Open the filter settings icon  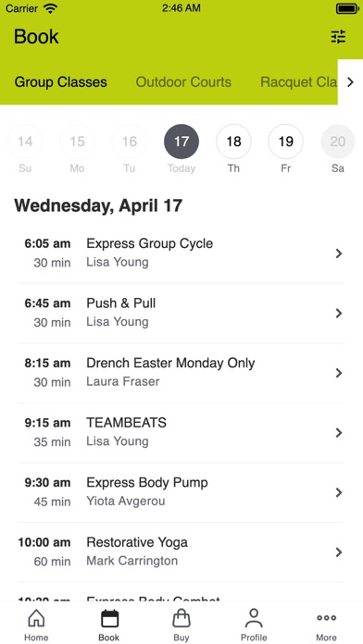tap(338, 37)
